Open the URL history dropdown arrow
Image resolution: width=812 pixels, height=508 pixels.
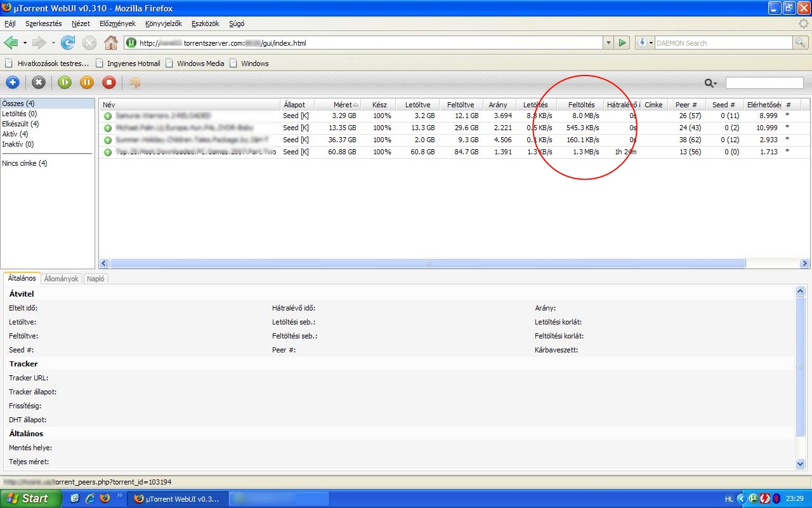[608, 43]
